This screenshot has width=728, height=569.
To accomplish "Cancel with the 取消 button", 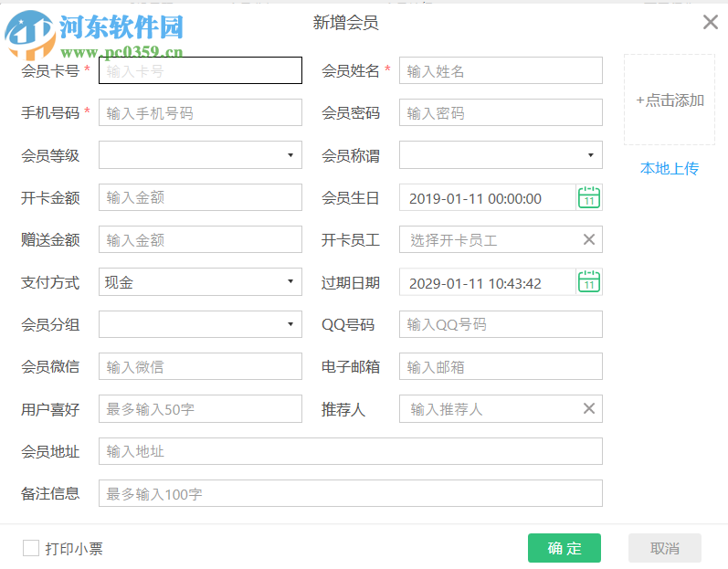I will click(665, 548).
